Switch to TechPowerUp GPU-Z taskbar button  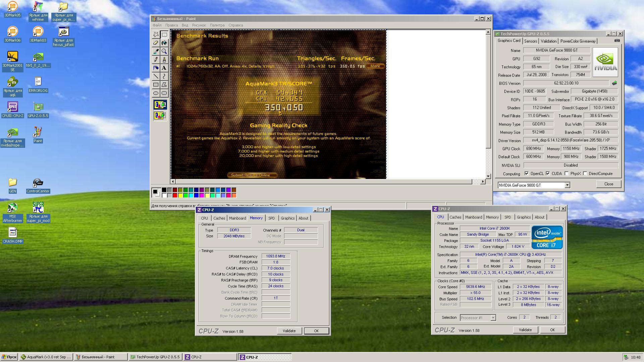coord(155,357)
